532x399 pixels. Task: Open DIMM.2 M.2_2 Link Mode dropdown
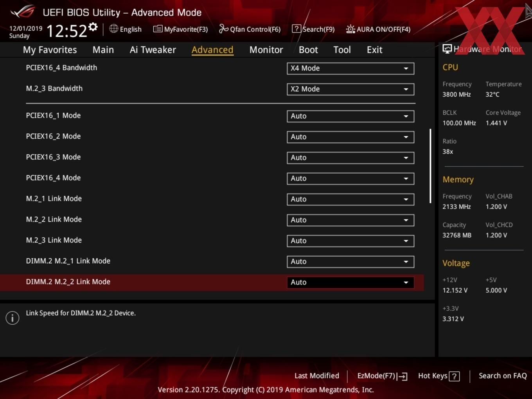click(350, 282)
